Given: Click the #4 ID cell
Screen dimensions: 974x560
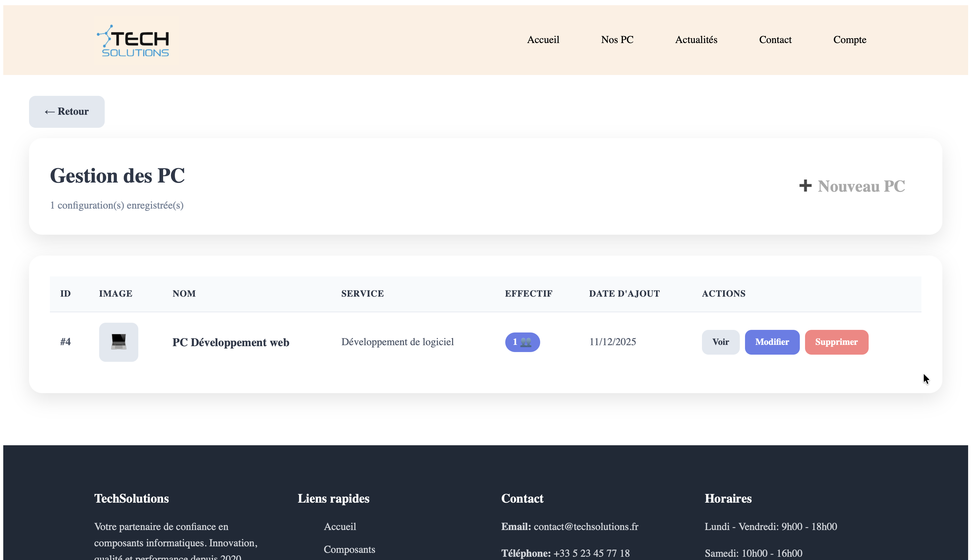Looking at the screenshot, I should coord(66,342).
